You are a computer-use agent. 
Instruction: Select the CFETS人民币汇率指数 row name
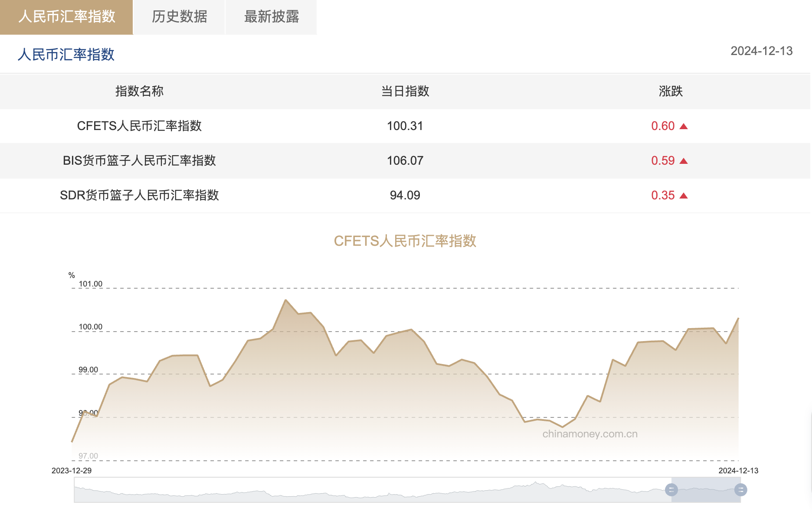click(139, 126)
